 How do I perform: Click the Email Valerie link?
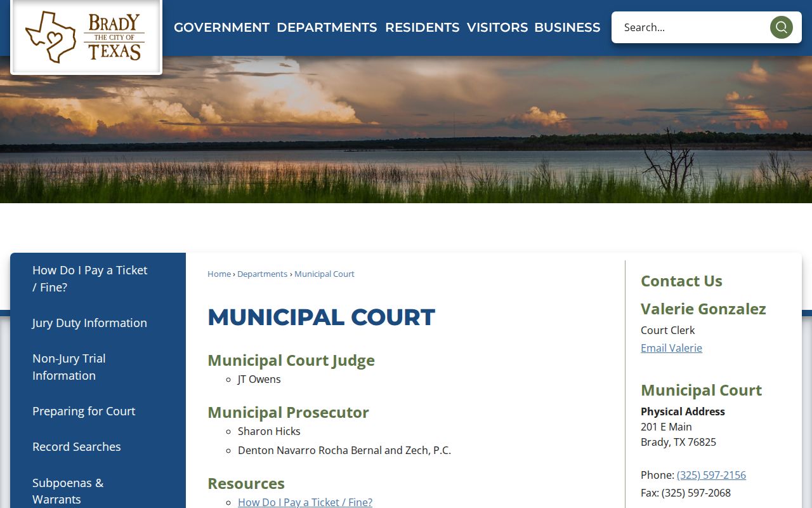(x=671, y=348)
